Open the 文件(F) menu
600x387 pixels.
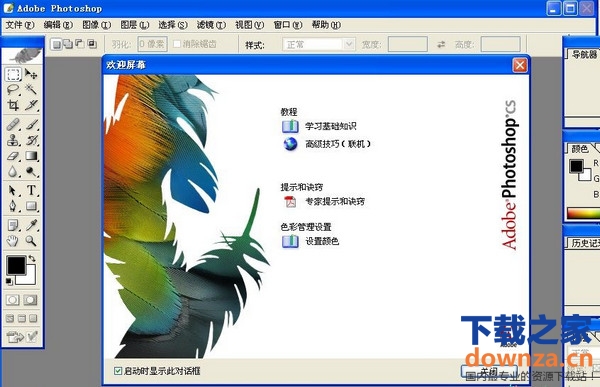[x=20, y=25]
